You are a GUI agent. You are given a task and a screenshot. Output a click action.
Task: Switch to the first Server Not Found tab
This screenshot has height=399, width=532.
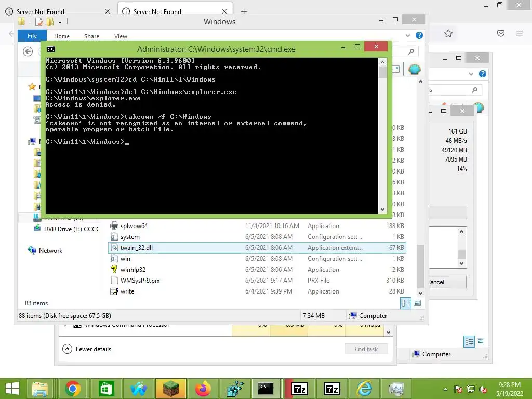click(x=58, y=11)
